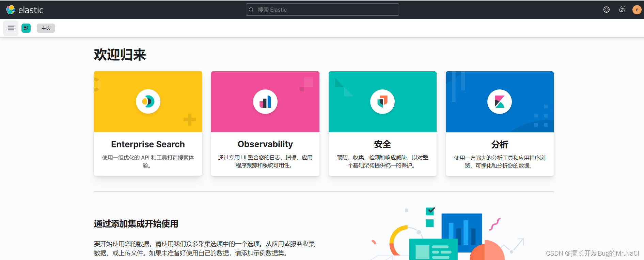The height and width of the screenshot is (260, 644).
Task: Open the help lifebuoy icon
Action: (607, 10)
